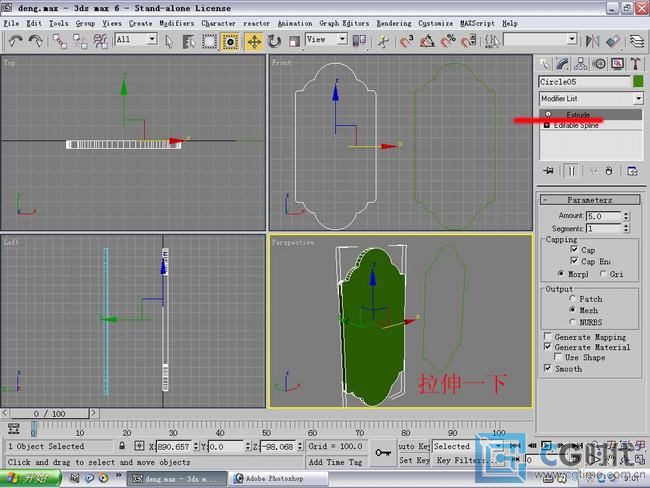Toggle Show End Result icon
Viewport: 650px width, 488px height.
[571, 171]
